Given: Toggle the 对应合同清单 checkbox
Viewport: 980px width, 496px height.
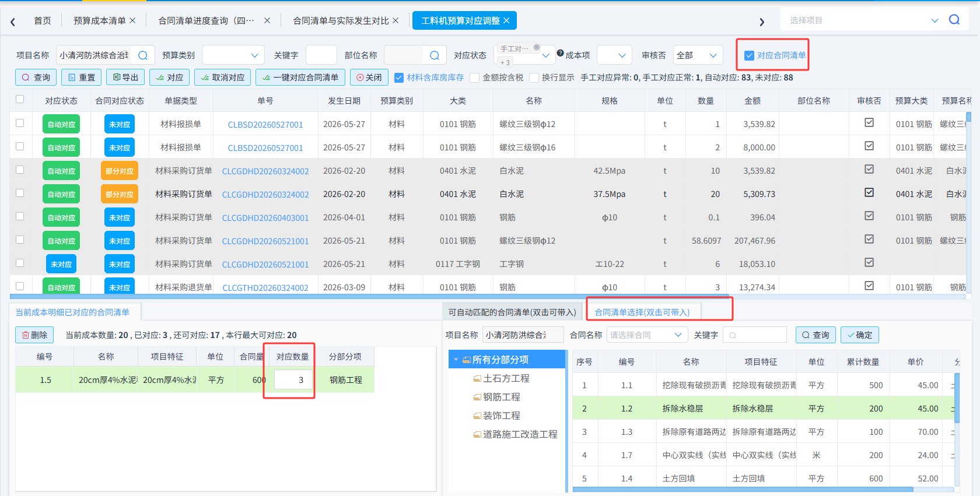Looking at the screenshot, I should 750,56.
